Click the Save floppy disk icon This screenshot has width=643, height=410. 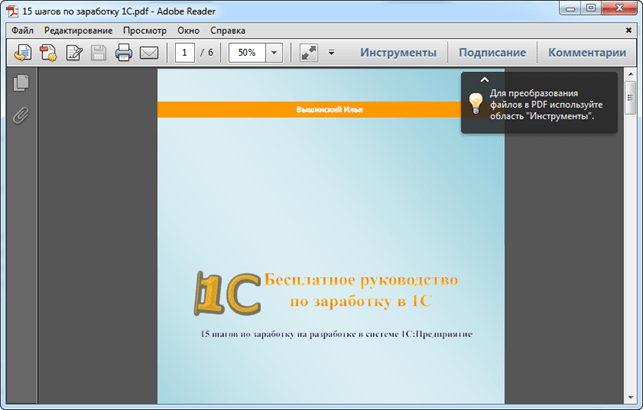coord(98,53)
